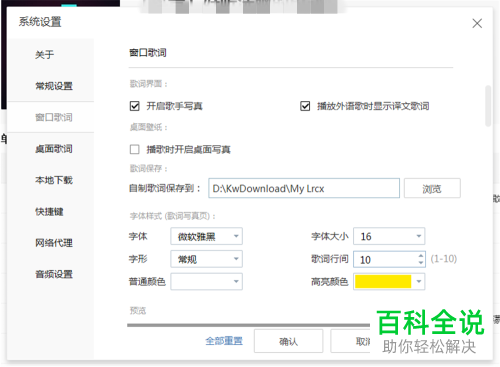Close the 系统设置 dialog
The height and width of the screenshot is (367, 500).
coord(477,24)
